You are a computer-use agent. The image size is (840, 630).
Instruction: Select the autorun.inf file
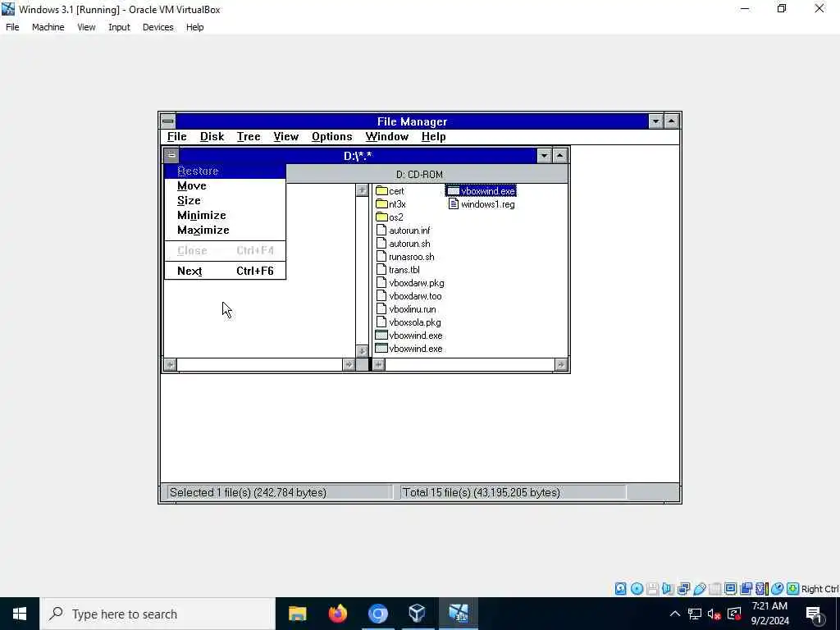click(404, 231)
